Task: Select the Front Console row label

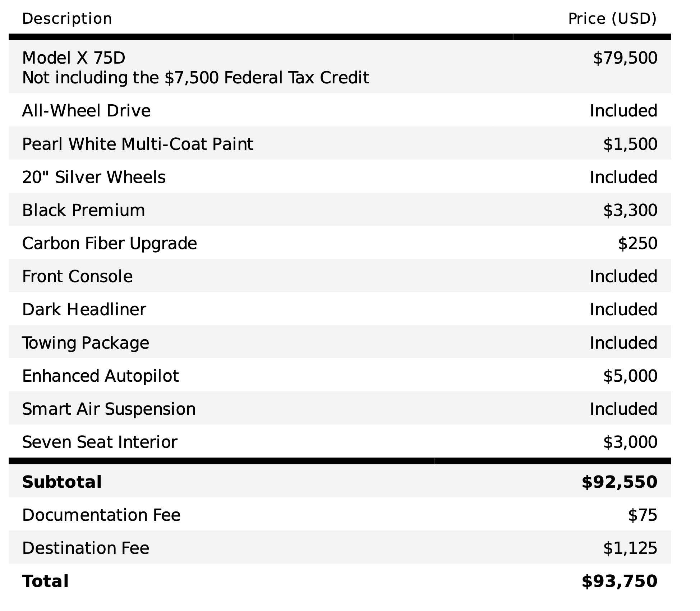Action: (77, 276)
